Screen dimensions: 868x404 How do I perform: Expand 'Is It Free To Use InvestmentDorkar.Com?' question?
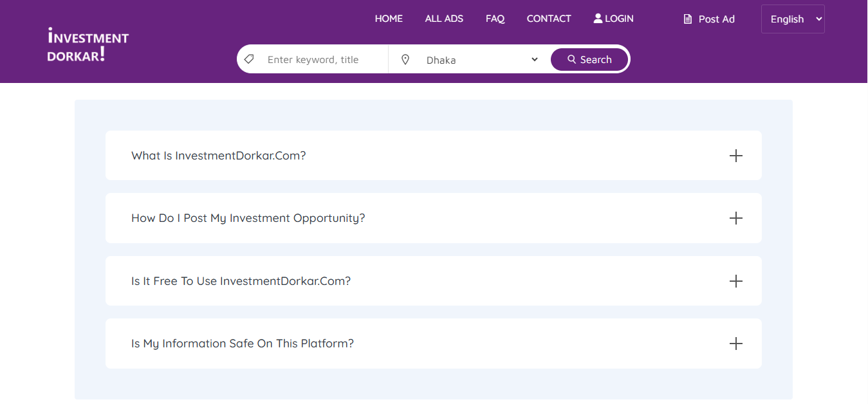[241, 281]
